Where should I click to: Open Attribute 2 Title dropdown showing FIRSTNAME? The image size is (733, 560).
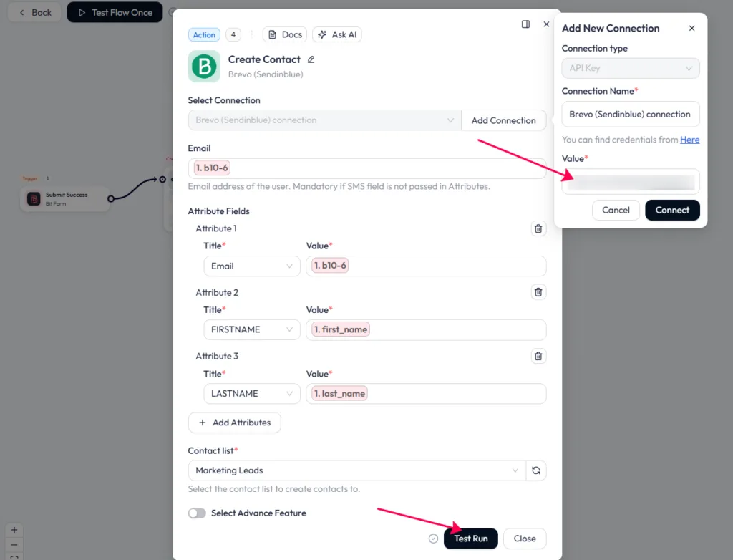point(251,330)
